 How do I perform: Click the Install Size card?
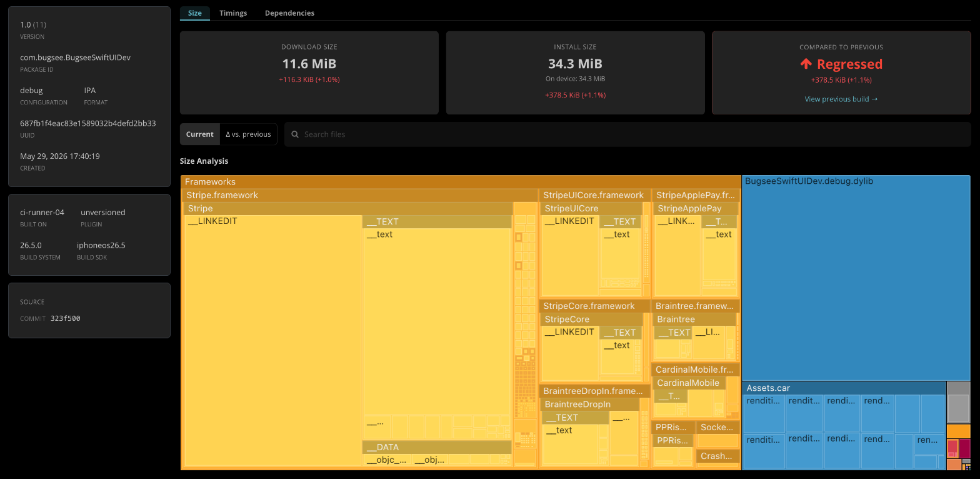(575, 73)
